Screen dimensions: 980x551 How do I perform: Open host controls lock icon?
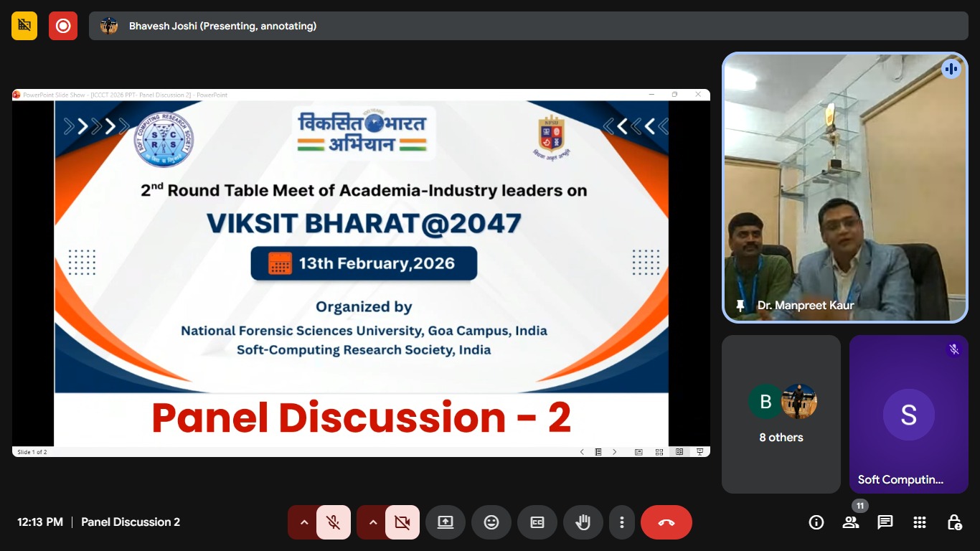point(954,522)
